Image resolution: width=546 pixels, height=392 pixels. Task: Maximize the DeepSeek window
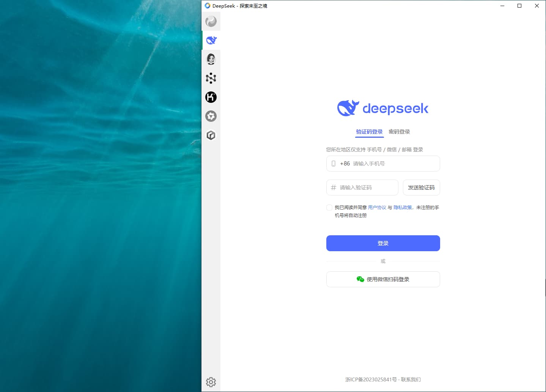tap(519, 6)
